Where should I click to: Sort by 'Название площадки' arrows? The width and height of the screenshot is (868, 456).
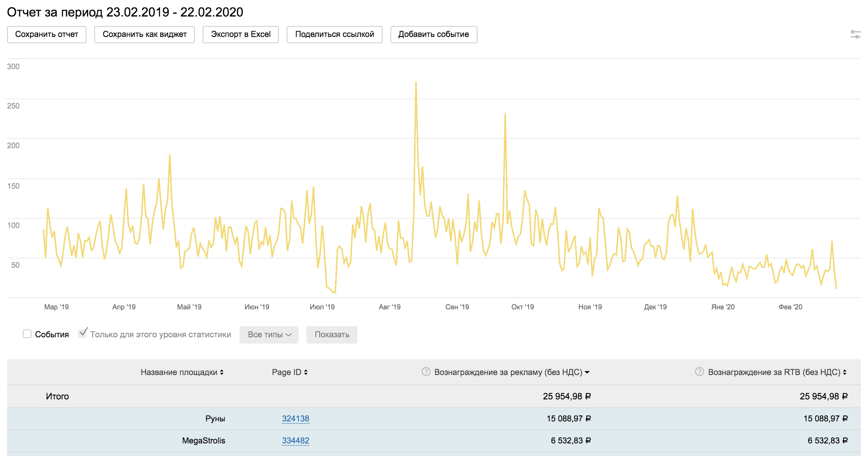click(x=222, y=372)
